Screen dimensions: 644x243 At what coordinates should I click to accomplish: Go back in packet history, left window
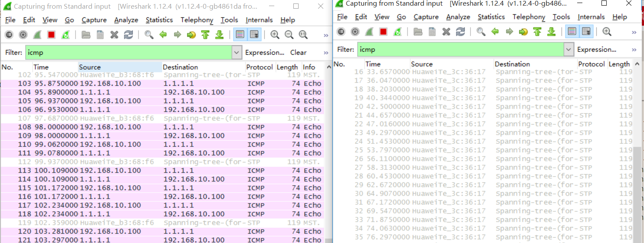pos(163,35)
